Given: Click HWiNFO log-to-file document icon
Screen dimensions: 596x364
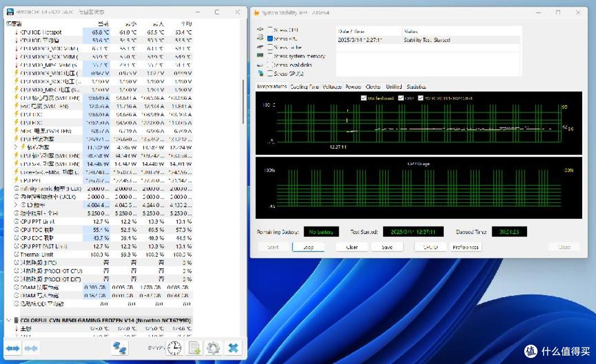Looking at the screenshot, I should tap(194, 348).
